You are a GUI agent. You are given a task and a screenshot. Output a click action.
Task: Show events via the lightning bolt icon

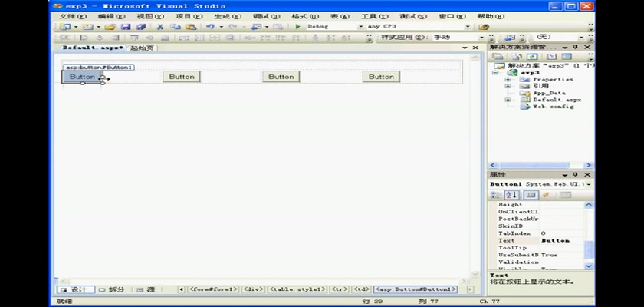pos(546,195)
